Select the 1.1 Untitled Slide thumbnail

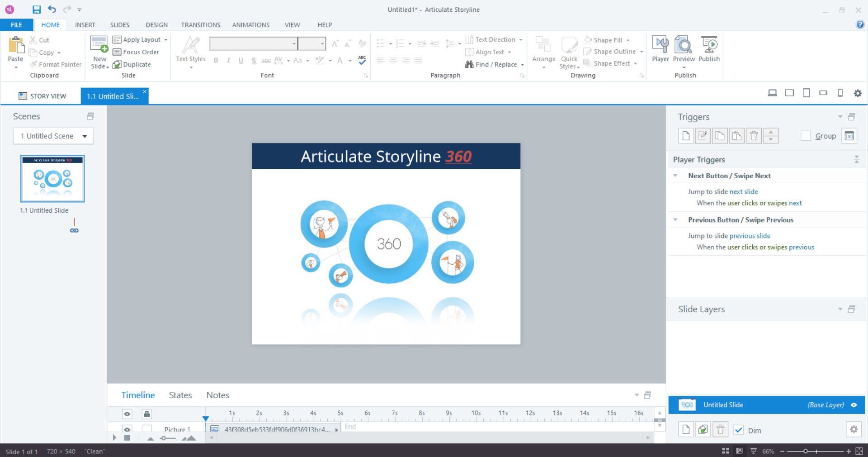[x=52, y=179]
